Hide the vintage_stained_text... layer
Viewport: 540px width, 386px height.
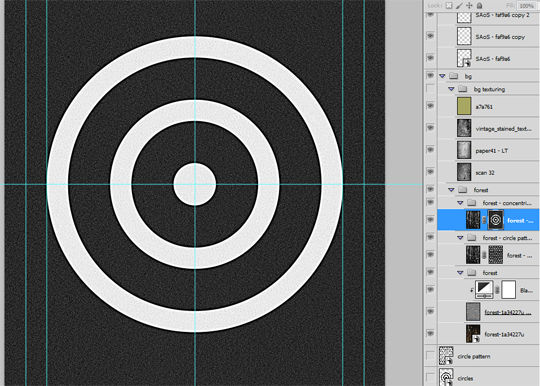[430, 128]
